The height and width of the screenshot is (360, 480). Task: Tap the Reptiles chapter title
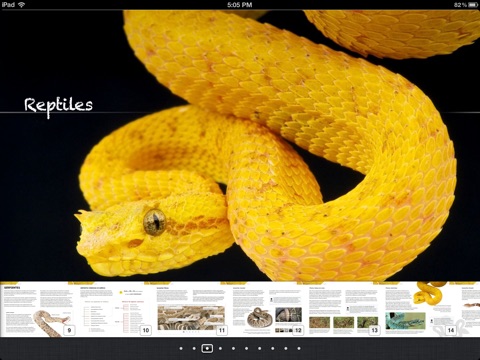point(58,106)
